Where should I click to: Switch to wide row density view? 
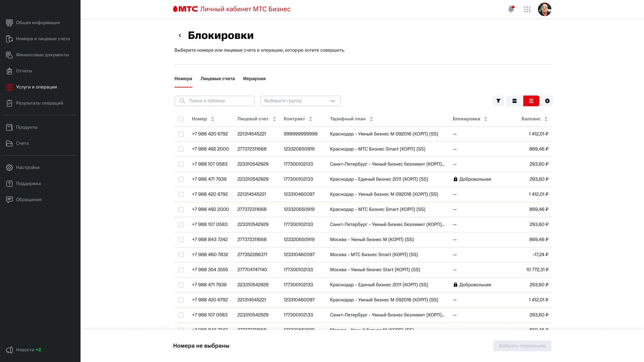pos(515,101)
